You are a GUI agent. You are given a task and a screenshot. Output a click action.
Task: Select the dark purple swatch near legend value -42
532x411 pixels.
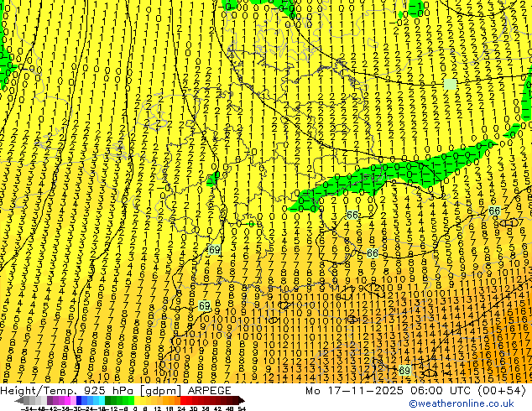[x=50, y=400]
